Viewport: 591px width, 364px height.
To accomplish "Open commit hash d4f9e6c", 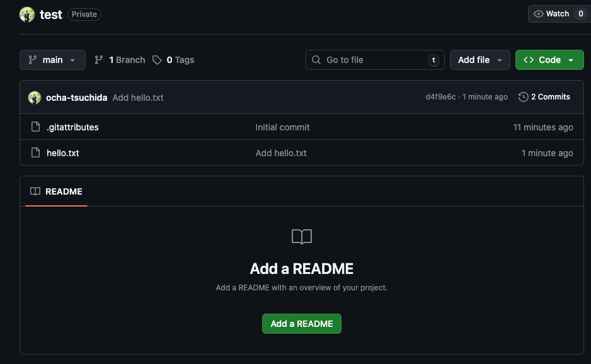I will point(440,97).
